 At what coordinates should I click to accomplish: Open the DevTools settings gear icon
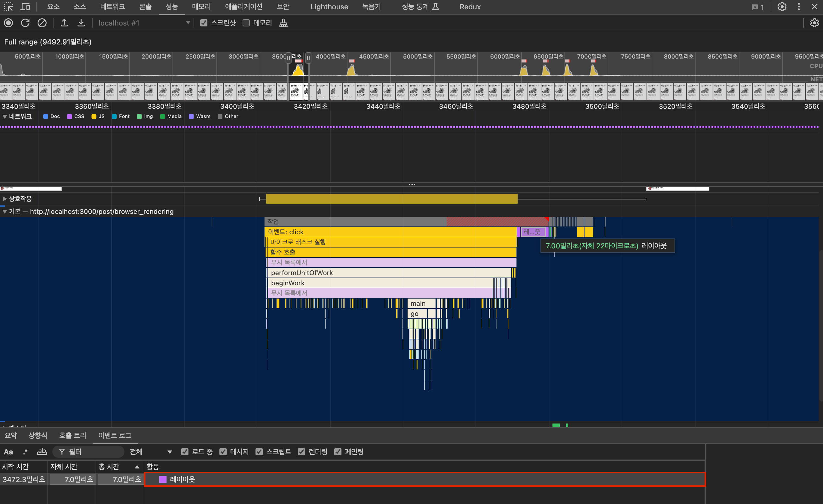click(782, 7)
